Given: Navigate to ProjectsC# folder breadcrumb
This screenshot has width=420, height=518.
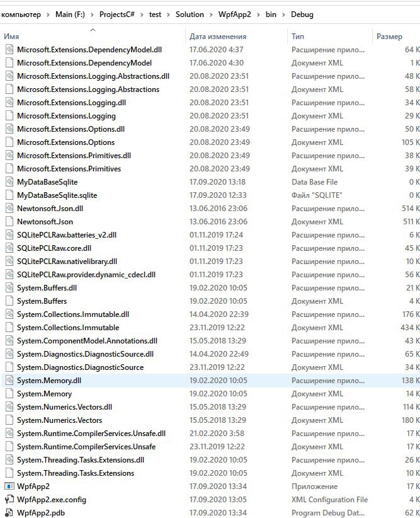Looking at the screenshot, I should point(117,14).
